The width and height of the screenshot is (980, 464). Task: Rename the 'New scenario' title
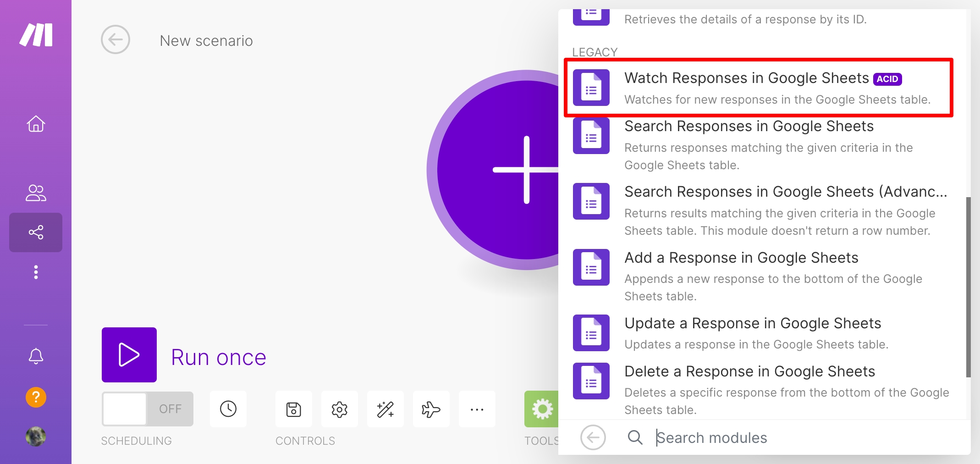206,41
